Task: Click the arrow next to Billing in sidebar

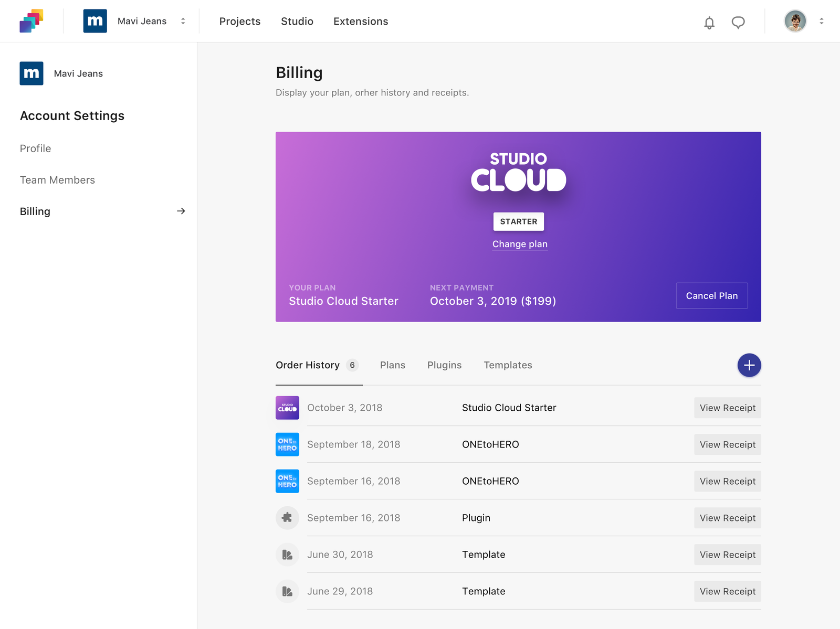Action: pos(181,211)
